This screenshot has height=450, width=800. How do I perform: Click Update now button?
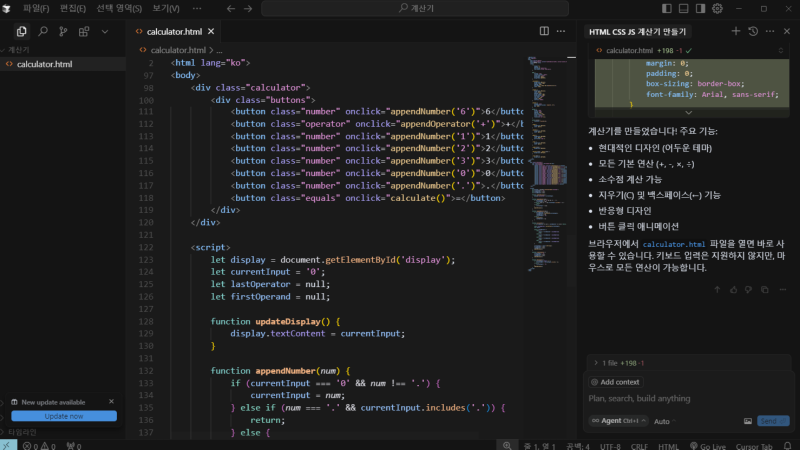tap(64, 416)
